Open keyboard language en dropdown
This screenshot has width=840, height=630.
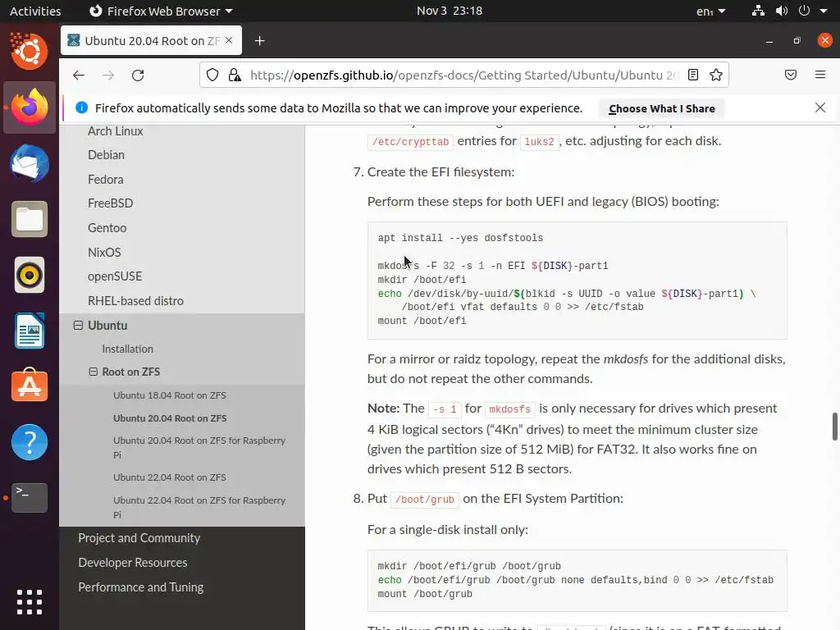[710, 11]
